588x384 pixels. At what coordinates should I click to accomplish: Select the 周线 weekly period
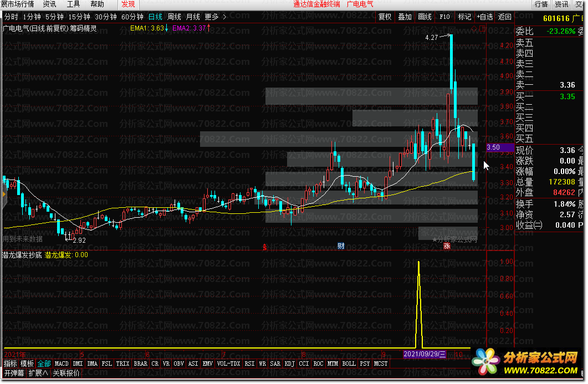click(x=175, y=17)
